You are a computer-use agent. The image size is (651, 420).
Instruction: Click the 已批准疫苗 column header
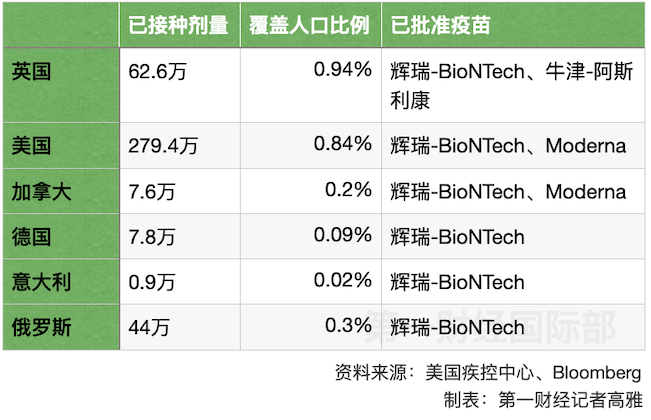click(513, 25)
